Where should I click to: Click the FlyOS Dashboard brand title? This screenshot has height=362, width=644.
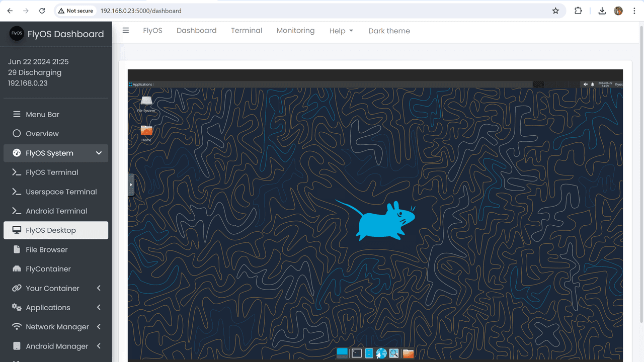[x=65, y=34]
